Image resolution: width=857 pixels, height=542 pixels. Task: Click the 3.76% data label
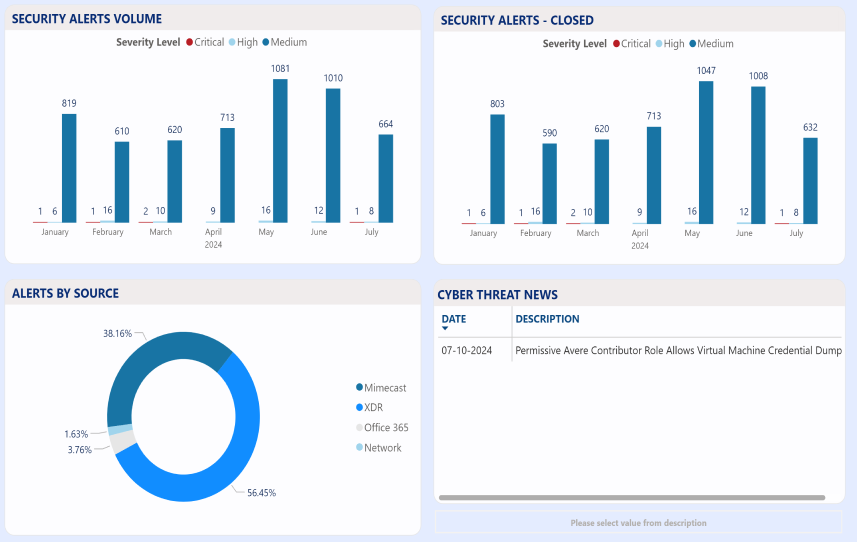pos(80,450)
